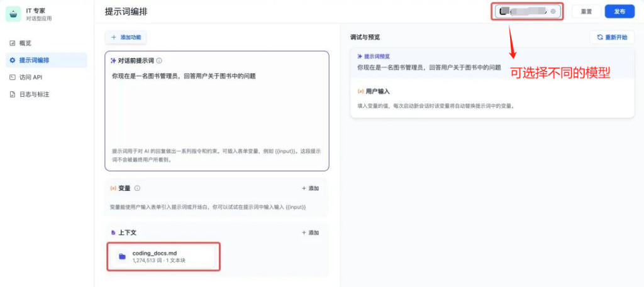The height and width of the screenshot is (287, 644).
Task: Click 重新开始 to restart debugging
Action: coord(612,38)
